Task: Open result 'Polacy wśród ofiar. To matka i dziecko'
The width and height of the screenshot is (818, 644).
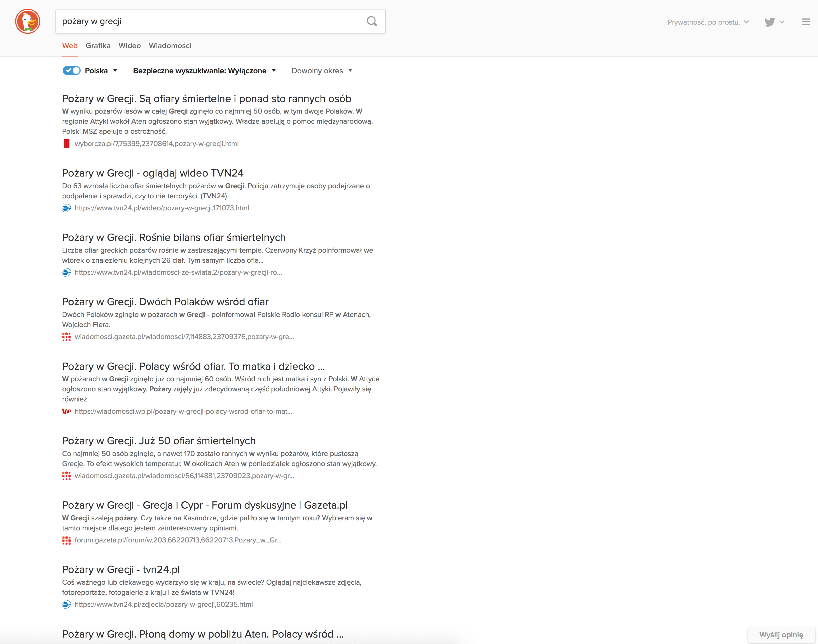Action: click(193, 366)
